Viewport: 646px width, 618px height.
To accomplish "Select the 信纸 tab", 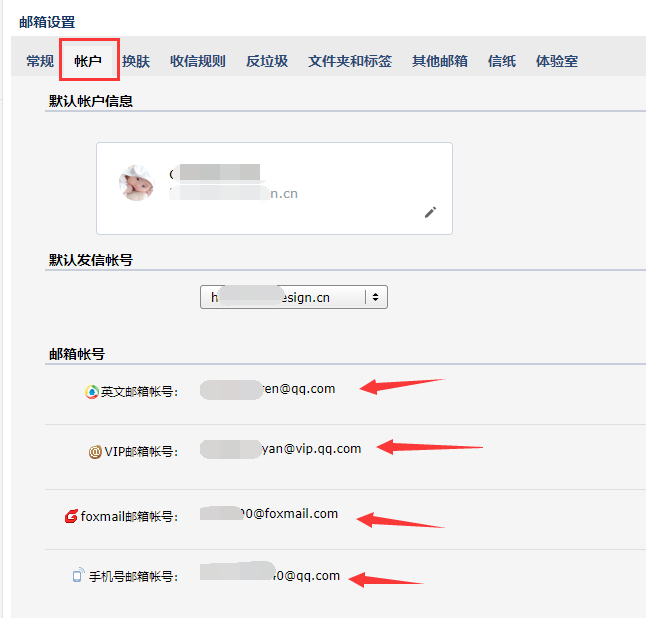I will pos(502,61).
